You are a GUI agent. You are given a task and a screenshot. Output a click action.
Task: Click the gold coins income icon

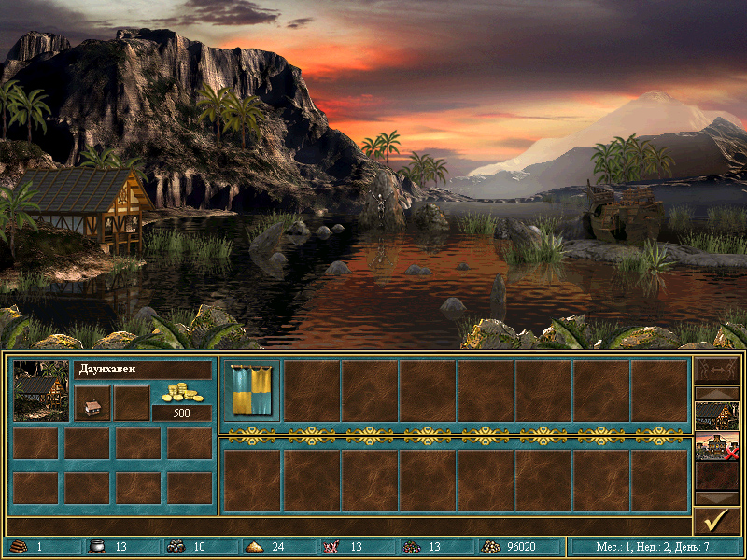[181, 392]
